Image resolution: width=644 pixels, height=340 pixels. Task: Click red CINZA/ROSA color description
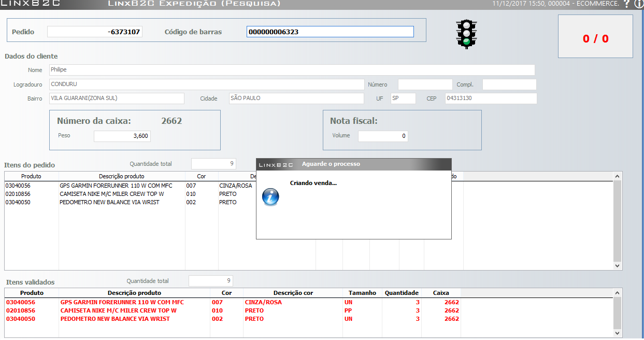pyautogui.click(x=264, y=302)
